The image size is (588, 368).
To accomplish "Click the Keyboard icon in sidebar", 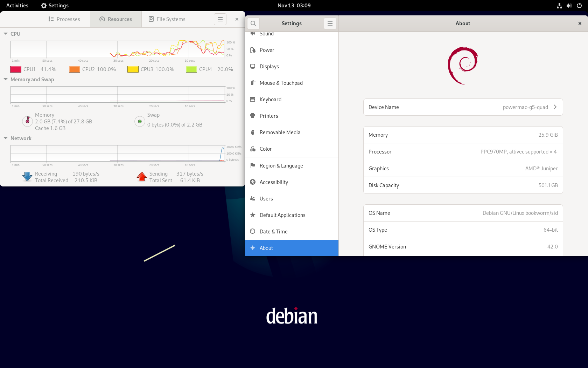I will (x=253, y=100).
